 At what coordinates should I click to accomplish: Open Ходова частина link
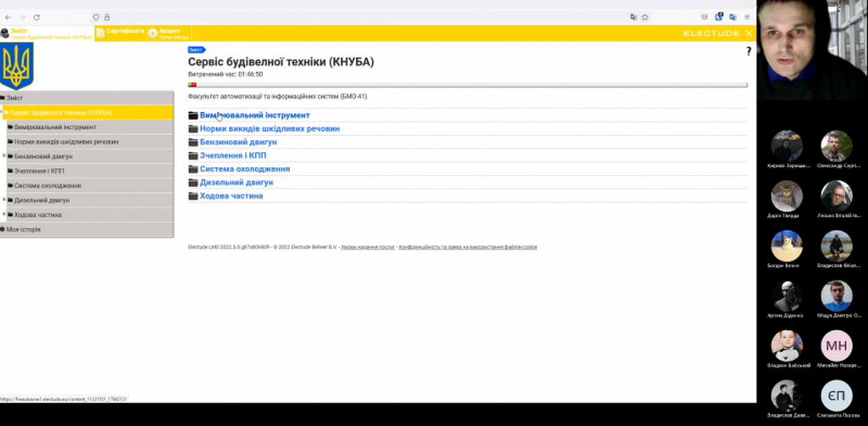click(x=231, y=195)
